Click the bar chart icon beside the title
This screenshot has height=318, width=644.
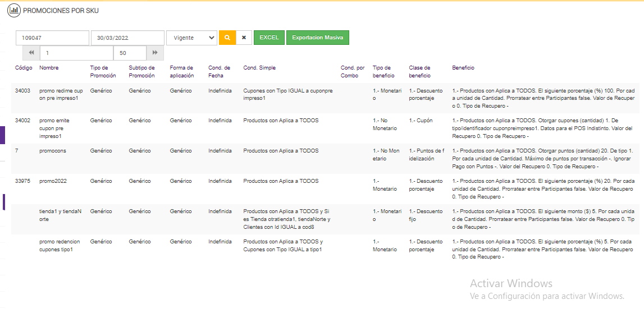point(13,11)
